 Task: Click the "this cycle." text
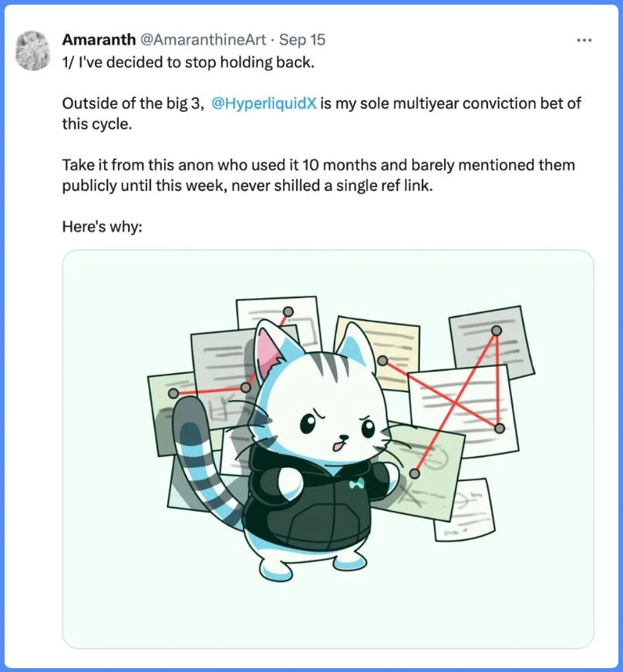point(97,124)
